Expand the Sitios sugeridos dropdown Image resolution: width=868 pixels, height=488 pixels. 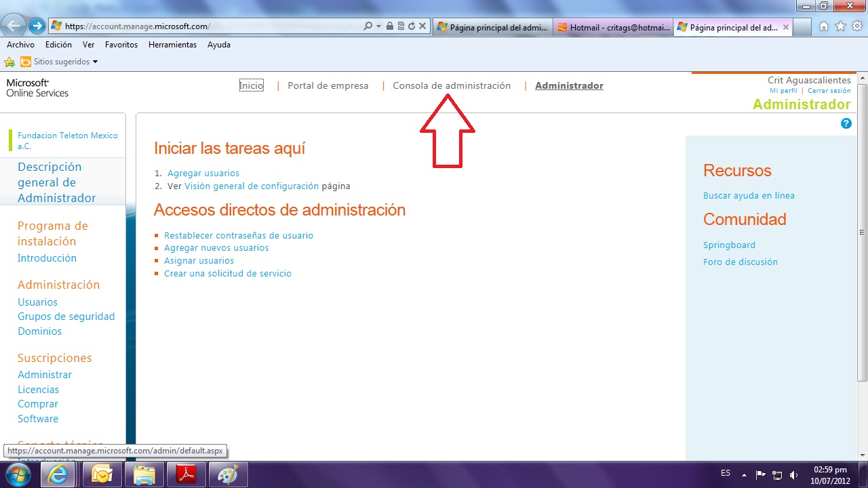tap(95, 62)
